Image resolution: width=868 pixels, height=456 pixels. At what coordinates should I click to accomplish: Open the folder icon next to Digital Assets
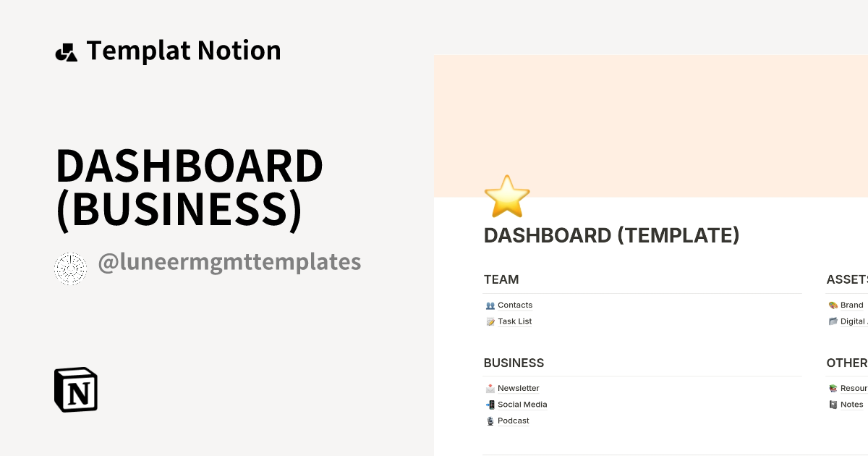tap(833, 321)
